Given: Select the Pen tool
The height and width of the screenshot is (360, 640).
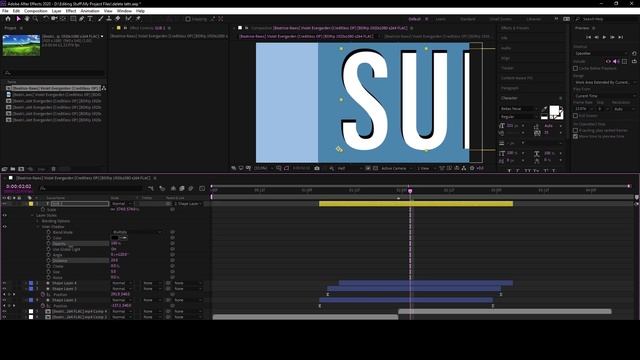Looking at the screenshot, I should (x=82, y=19).
